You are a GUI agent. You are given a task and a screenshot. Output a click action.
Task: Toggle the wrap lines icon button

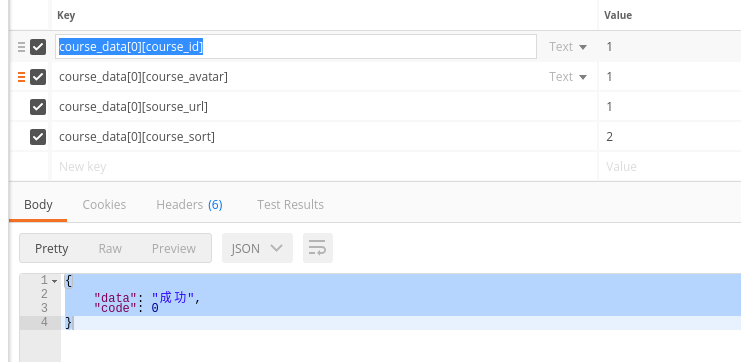coord(318,248)
